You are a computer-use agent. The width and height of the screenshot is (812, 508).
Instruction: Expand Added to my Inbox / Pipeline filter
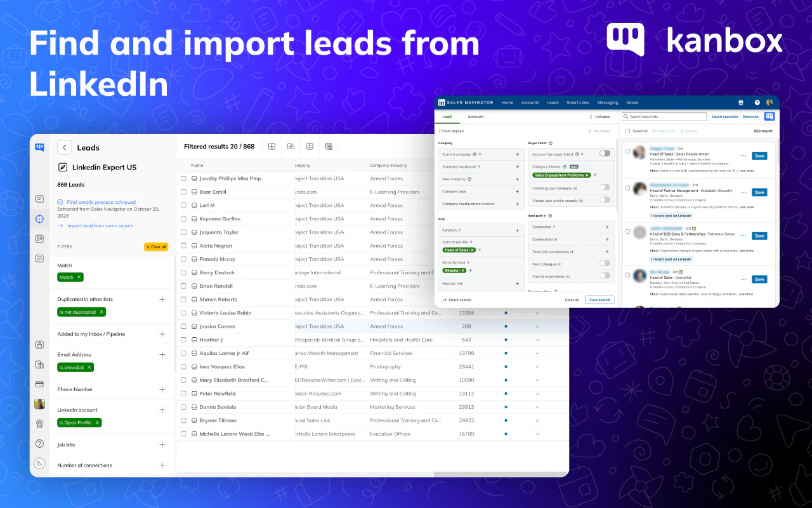[x=162, y=334]
